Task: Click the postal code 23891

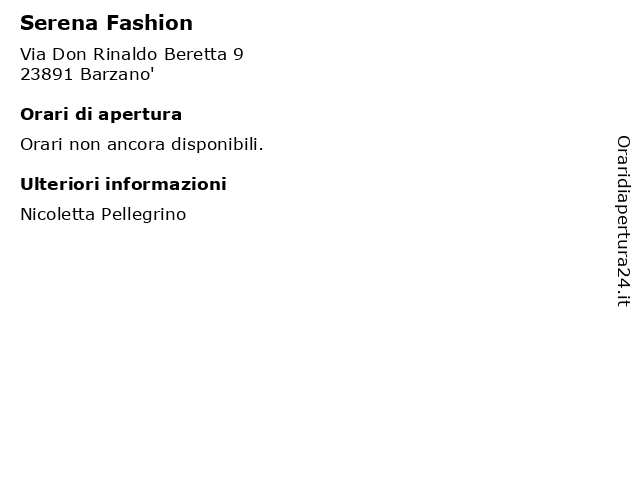Action: point(47,75)
